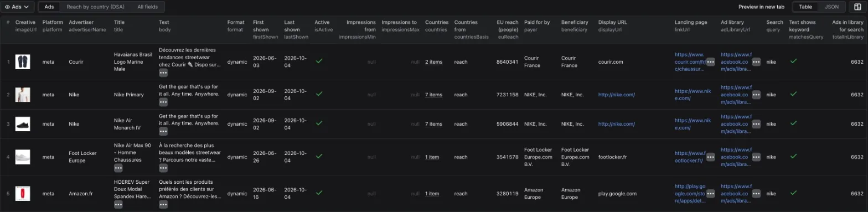868x212 pixels.
Task: Expand the courir.com landing page URL
Action: 710,61
